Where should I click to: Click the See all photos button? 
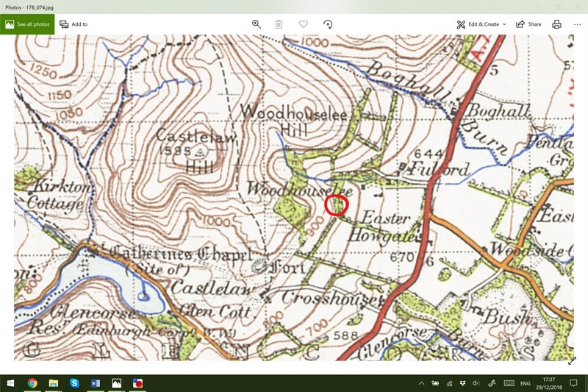tap(27, 24)
